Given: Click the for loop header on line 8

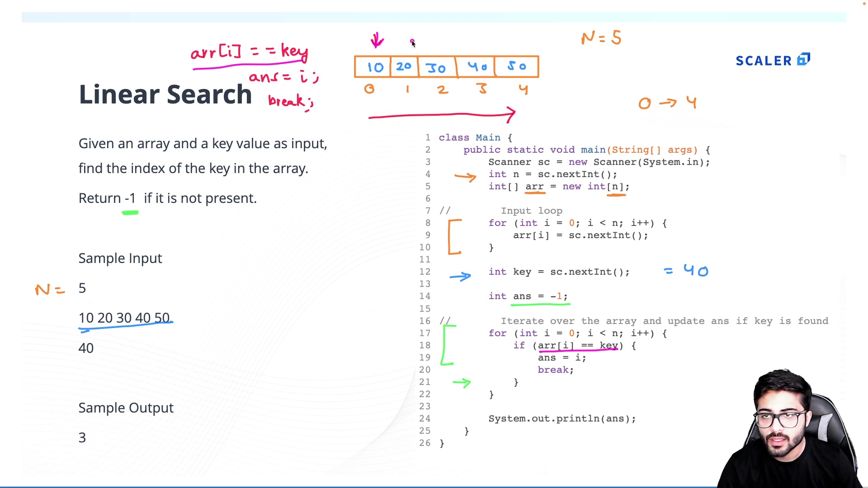Looking at the screenshot, I should point(578,223).
